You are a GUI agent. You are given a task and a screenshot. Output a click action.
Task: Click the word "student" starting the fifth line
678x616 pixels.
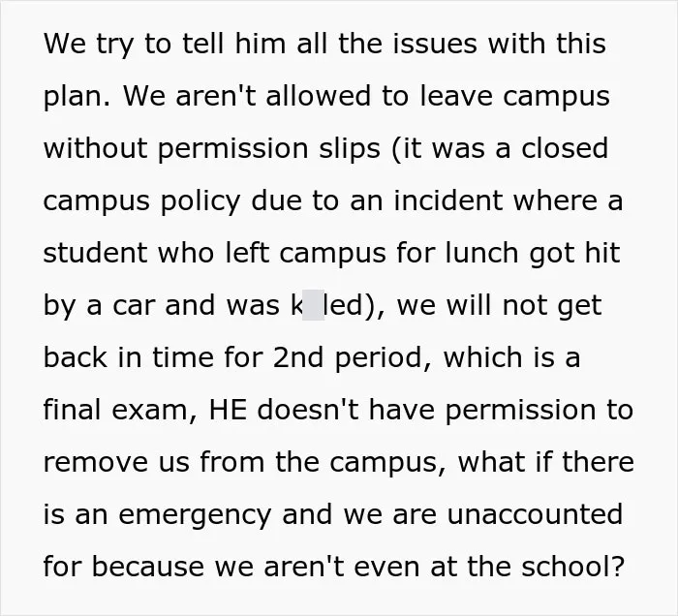(95, 253)
